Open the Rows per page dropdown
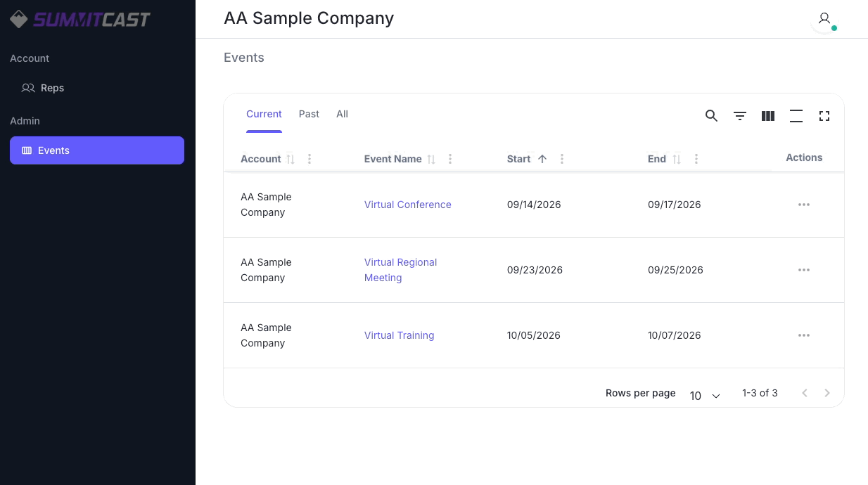Image resolution: width=868 pixels, height=485 pixels. [705, 396]
